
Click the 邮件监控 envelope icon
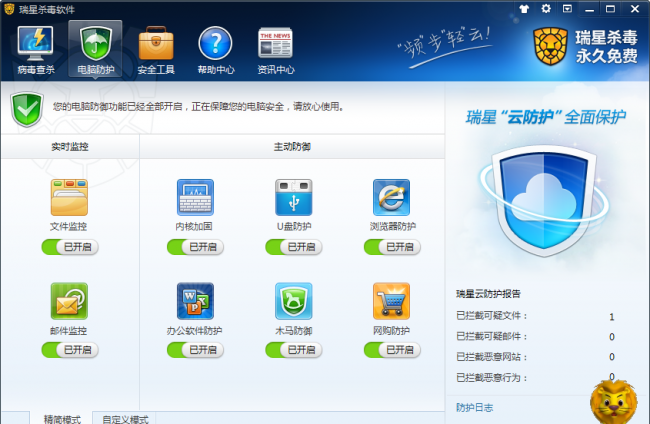click(x=69, y=301)
